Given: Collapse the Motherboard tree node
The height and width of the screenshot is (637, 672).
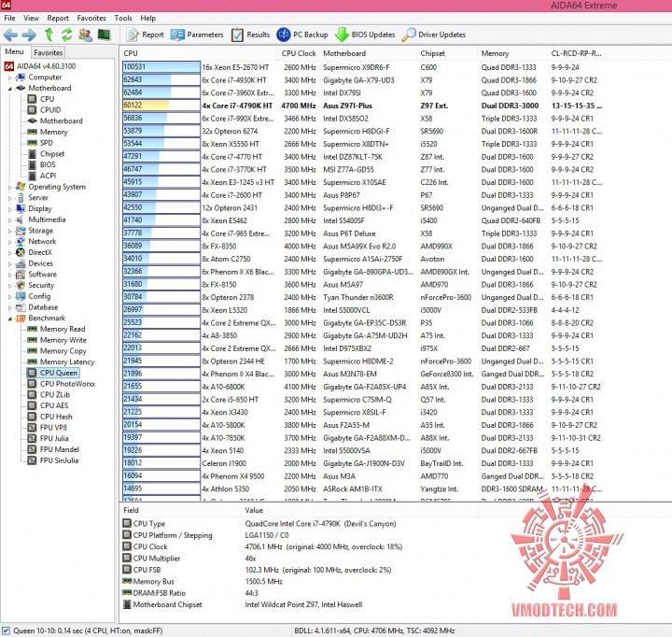Looking at the screenshot, I should 10,89.
